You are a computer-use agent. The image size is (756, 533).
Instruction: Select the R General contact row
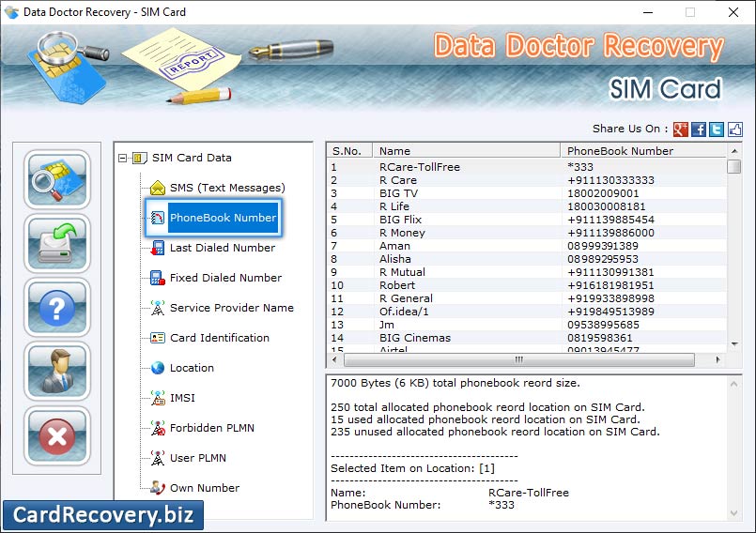pos(527,298)
